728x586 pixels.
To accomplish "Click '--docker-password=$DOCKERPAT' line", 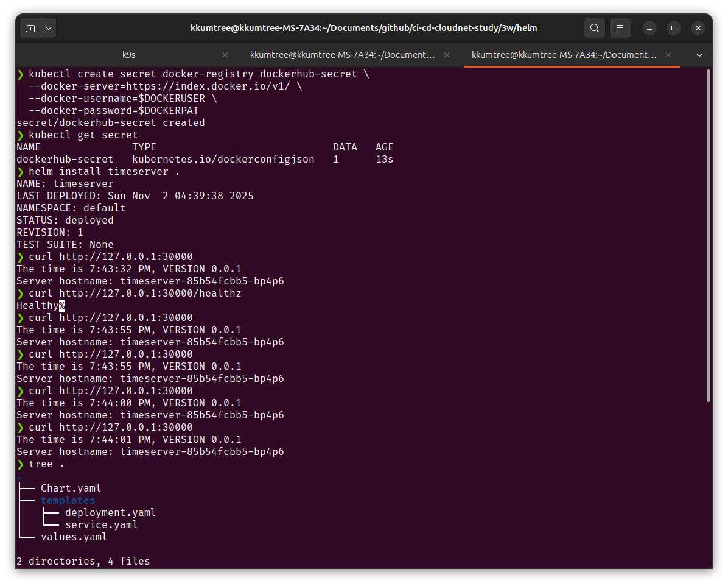I will point(114,111).
